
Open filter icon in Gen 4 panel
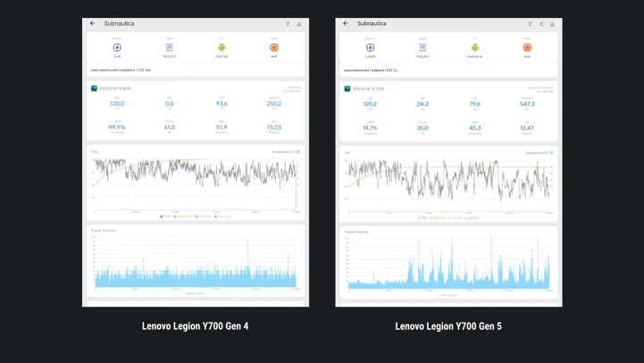[288, 24]
